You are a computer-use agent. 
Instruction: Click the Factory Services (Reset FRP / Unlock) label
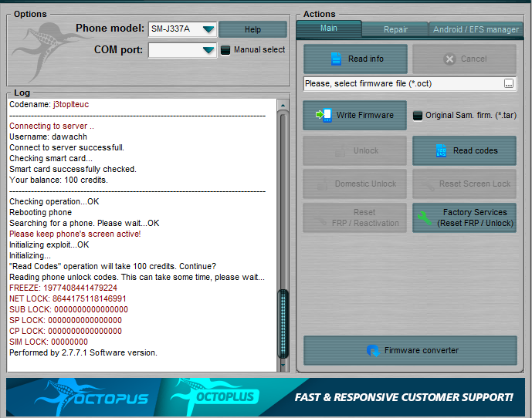tap(475, 217)
